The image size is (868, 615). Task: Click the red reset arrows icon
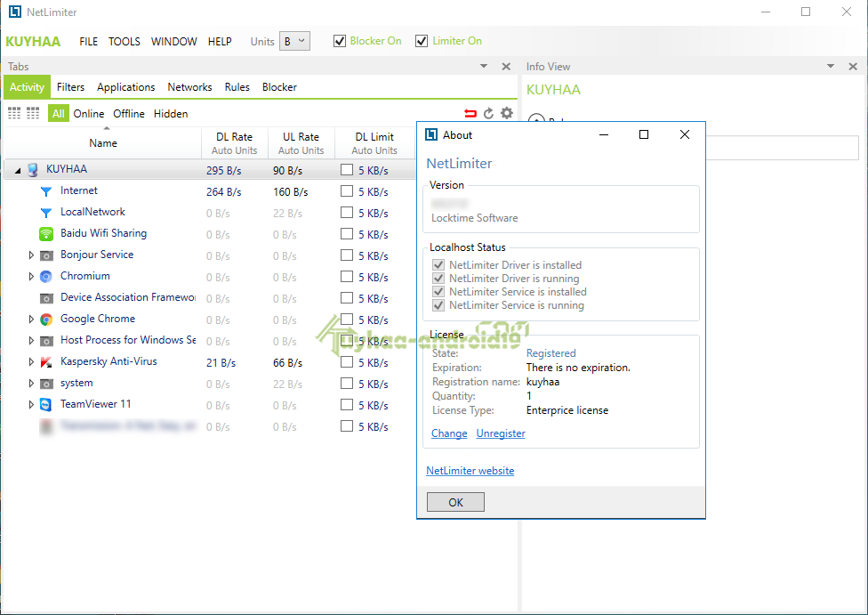[470, 113]
